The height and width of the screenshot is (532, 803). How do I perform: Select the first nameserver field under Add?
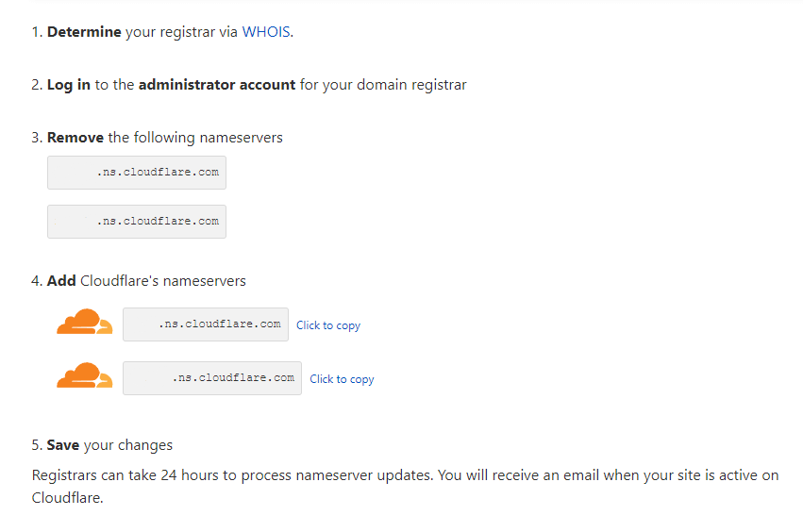[x=206, y=324]
